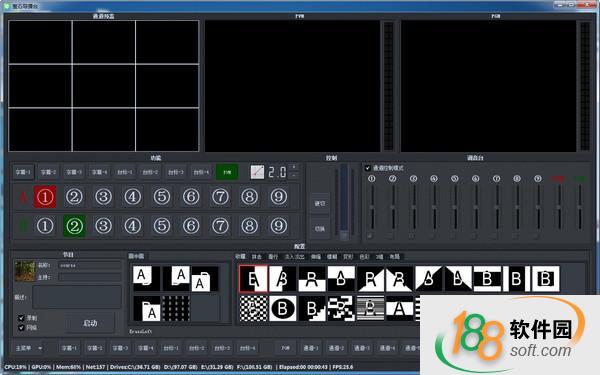Toggle the 录制 checkbox
Image resolution: width=600 pixels, height=375 pixels.
point(21,318)
